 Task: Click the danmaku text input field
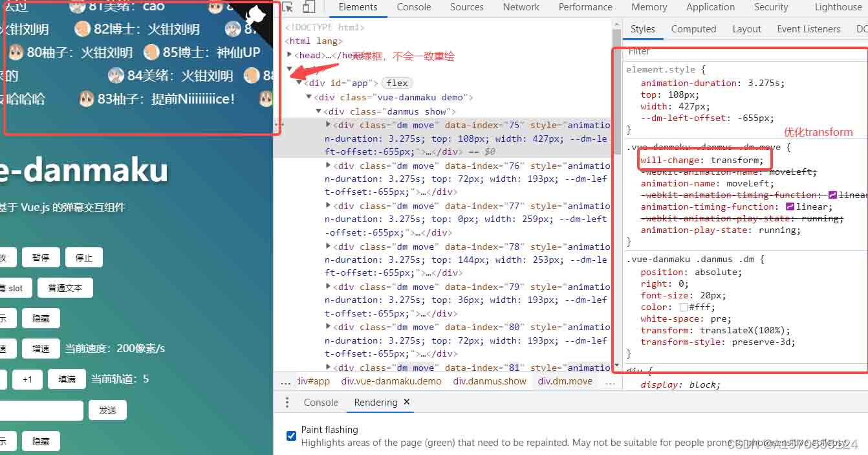[x=41, y=410]
